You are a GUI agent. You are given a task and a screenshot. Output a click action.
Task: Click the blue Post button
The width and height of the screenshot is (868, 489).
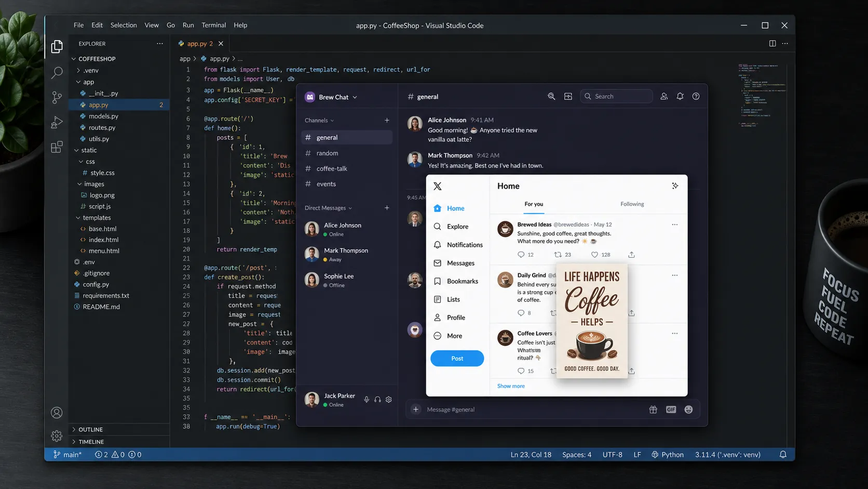[457, 359]
